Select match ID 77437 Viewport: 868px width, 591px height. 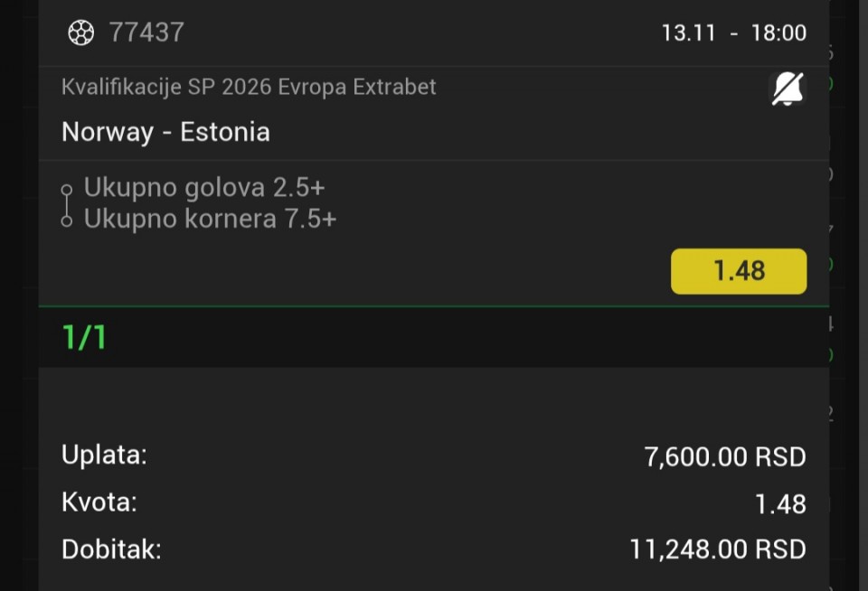click(x=146, y=33)
